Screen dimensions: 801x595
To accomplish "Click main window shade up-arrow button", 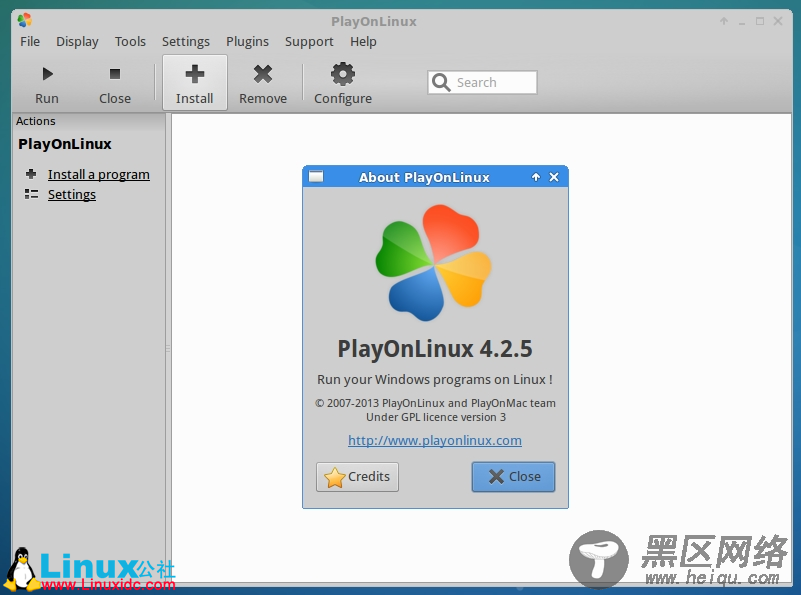I will pos(724,21).
